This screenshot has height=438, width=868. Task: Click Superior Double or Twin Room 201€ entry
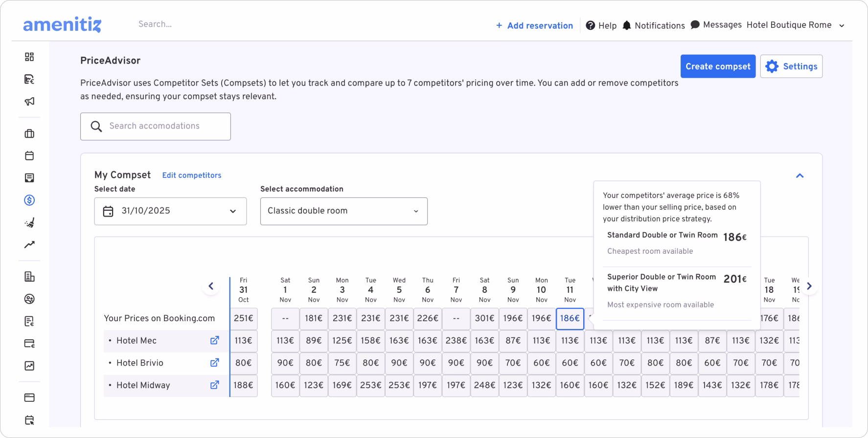click(677, 290)
